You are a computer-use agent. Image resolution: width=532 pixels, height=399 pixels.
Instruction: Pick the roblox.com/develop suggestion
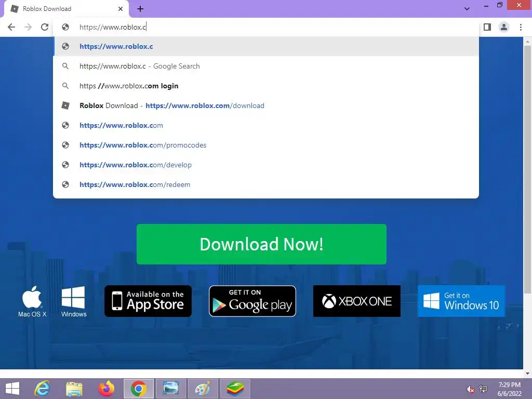pos(266,165)
